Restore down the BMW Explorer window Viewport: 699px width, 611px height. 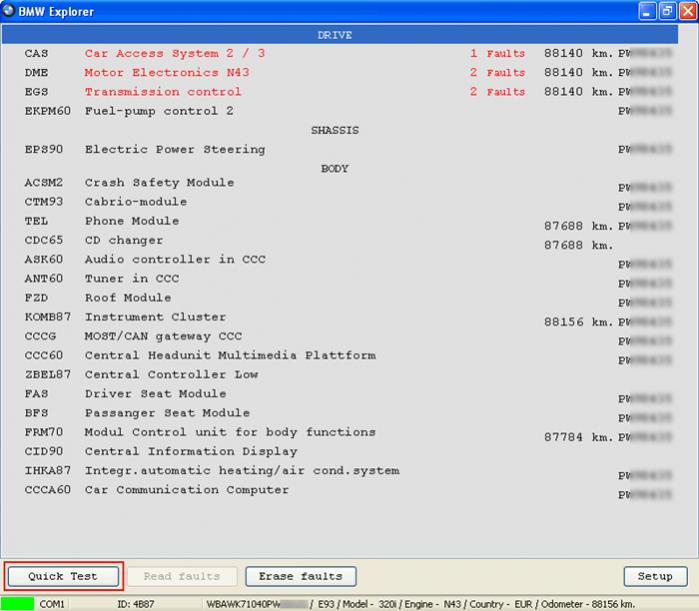(x=667, y=11)
